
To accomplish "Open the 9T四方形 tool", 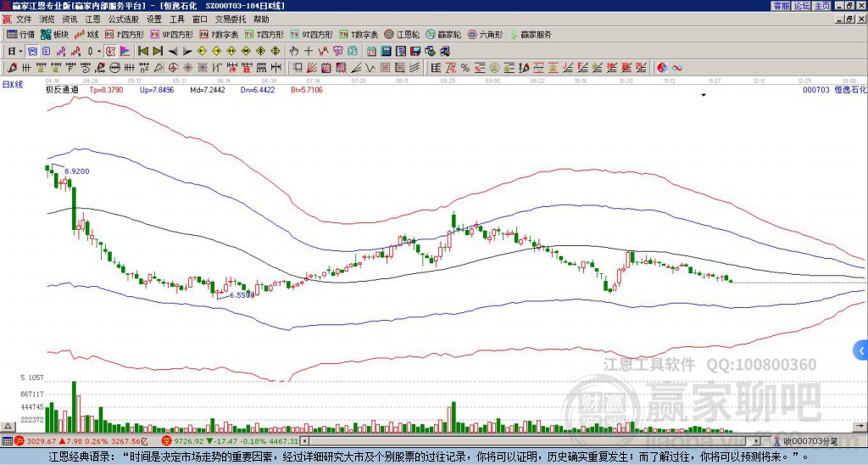I will tap(311, 34).
